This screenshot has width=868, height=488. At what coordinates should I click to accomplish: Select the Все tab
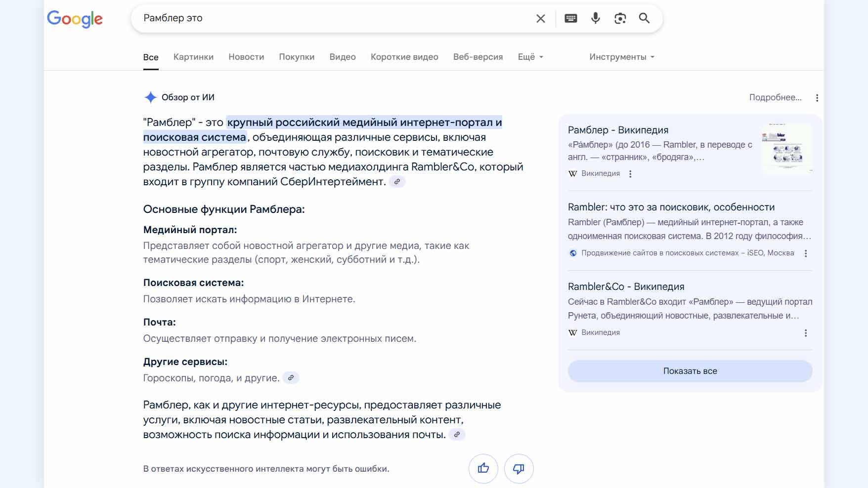(151, 57)
